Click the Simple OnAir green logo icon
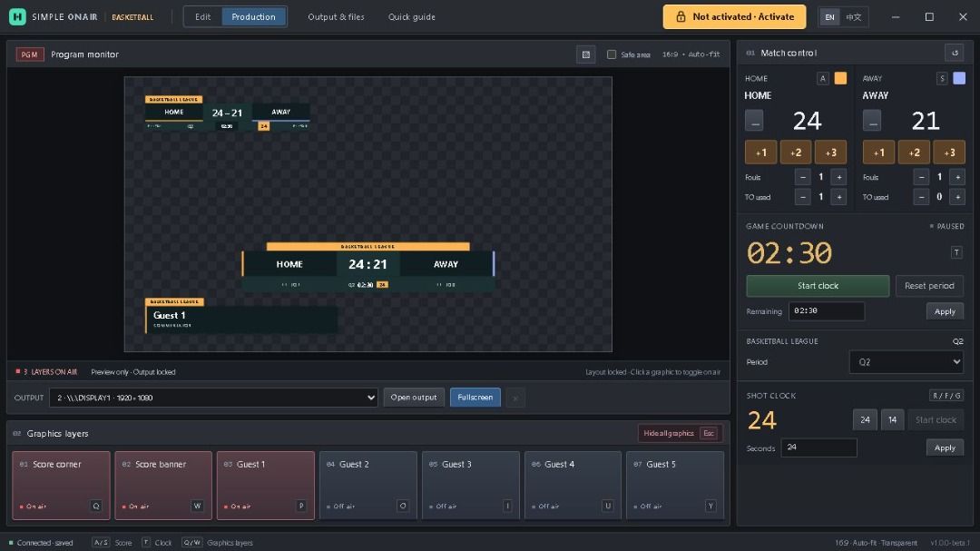 coord(17,17)
